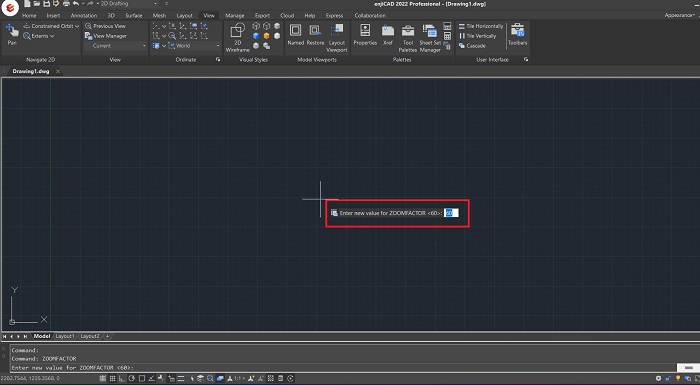700x385 pixels.
Task: Expand quick access toolbar customize arrow
Action: [166, 4]
